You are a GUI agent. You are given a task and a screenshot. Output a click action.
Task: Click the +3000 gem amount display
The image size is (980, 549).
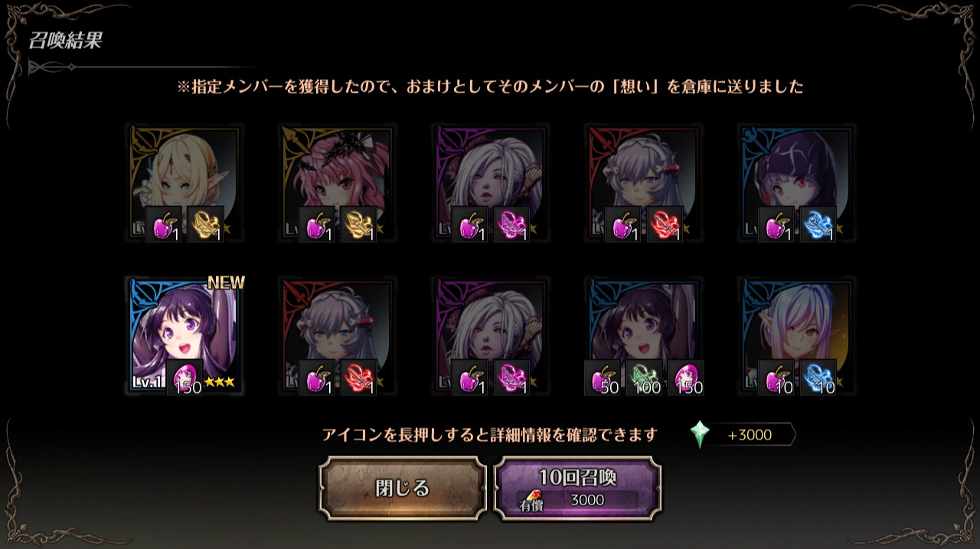click(x=750, y=435)
